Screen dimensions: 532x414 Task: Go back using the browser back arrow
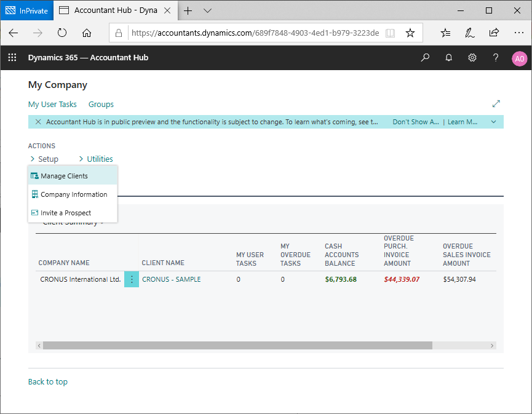pyautogui.click(x=14, y=33)
